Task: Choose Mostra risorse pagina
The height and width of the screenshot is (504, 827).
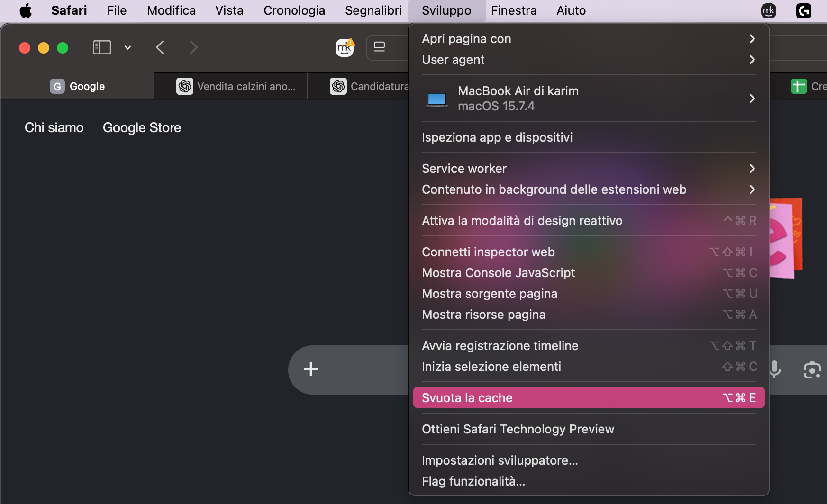Action: [x=589, y=315]
